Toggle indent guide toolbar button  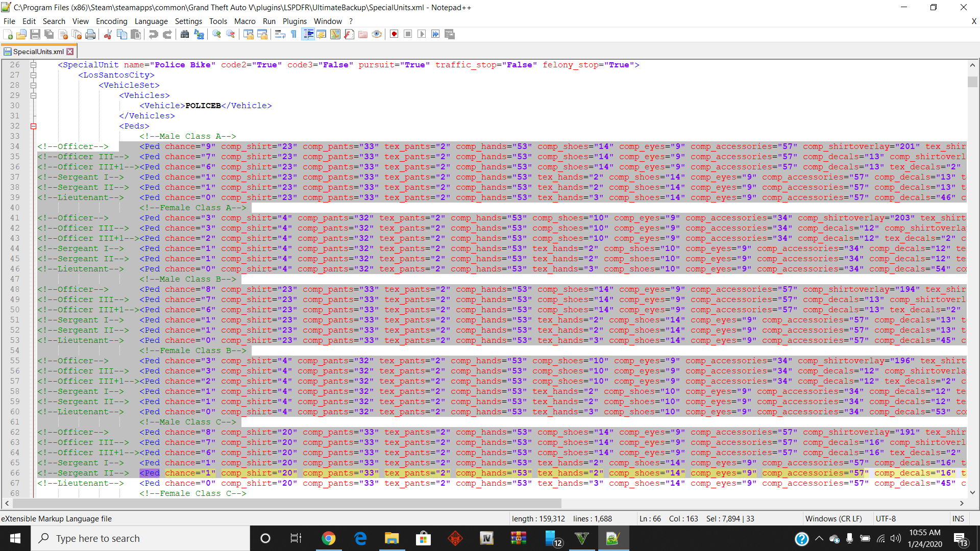point(308,34)
